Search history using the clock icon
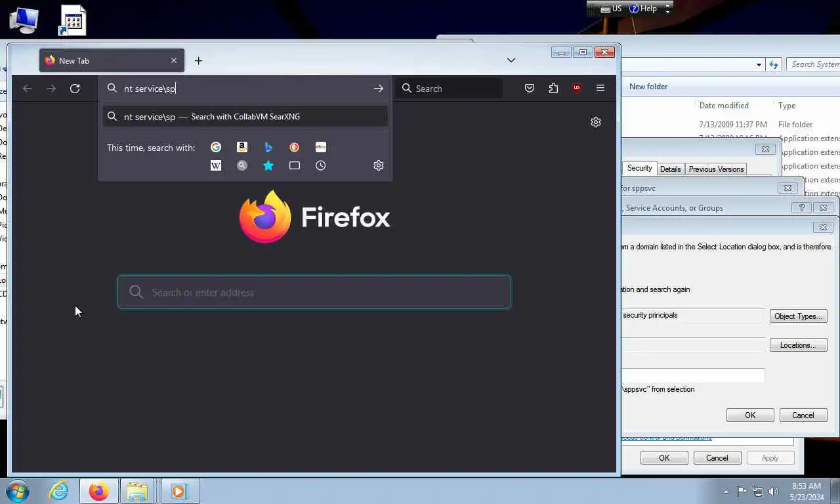The height and width of the screenshot is (504, 840). click(321, 165)
